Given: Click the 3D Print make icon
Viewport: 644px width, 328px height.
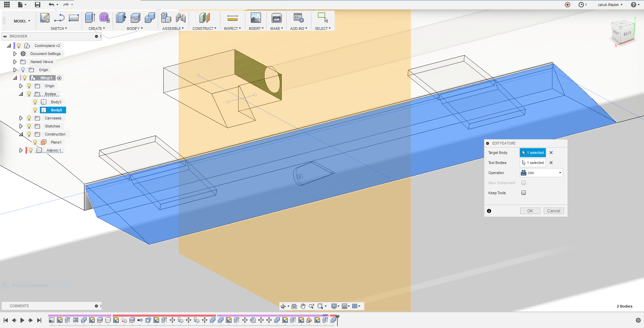Looking at the screenshot, I should point(277,18).
